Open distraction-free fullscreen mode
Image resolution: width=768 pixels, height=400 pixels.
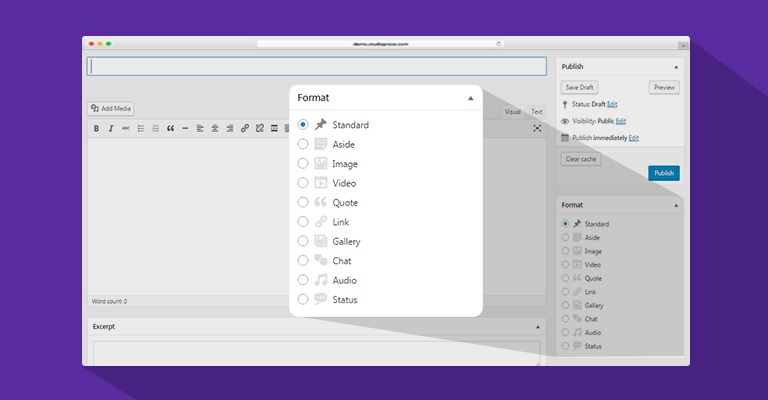point(537,128)
